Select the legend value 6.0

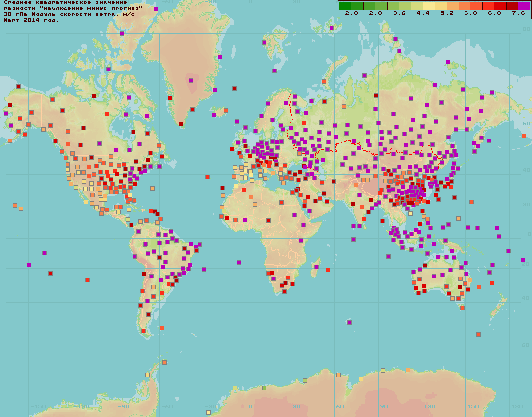pyautogui.click(x=470, y=13)
